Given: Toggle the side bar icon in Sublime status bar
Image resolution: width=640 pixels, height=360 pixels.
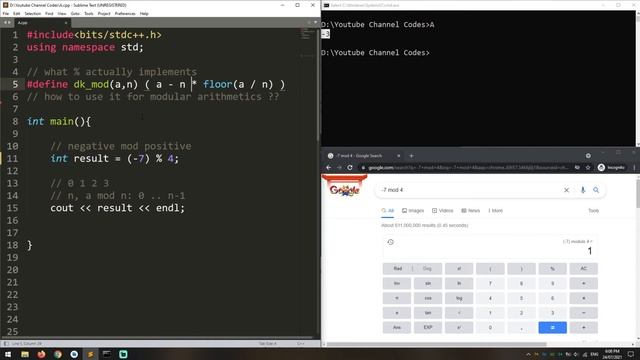Looking at the screenshot, I should click(x=6, y=343).
